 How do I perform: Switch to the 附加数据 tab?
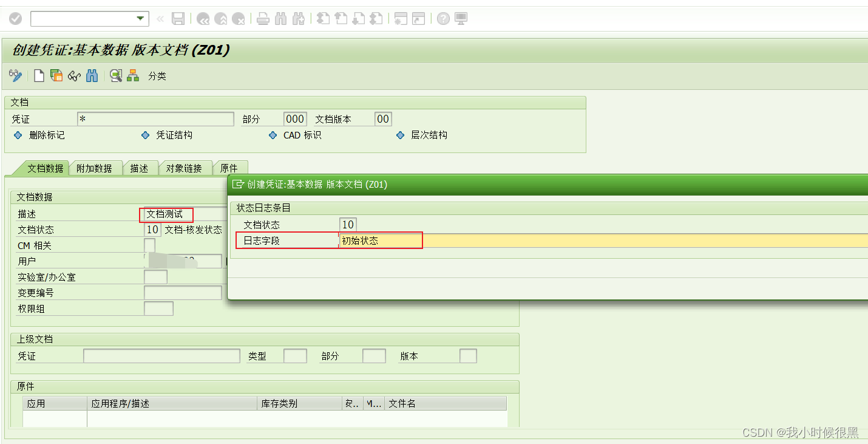(x=95, y=168)
